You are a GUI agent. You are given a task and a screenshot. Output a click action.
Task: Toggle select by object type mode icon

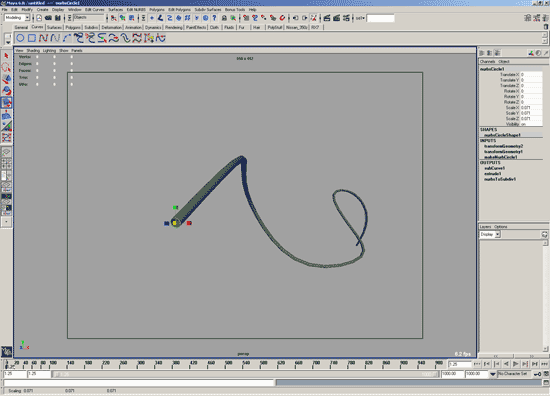[122, 18]
